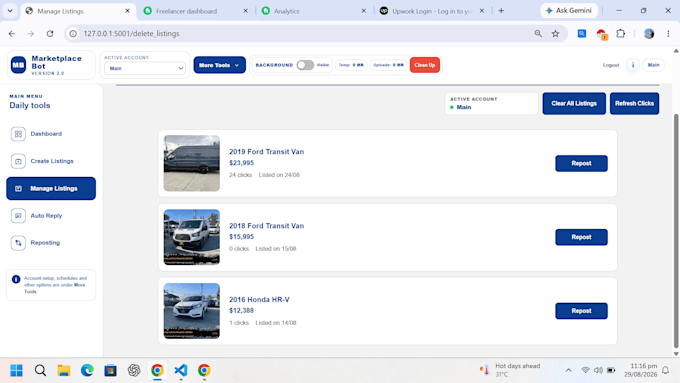Click the page's vertical scrollbar
The image size is (680, 383).
[x=676, y=231]
